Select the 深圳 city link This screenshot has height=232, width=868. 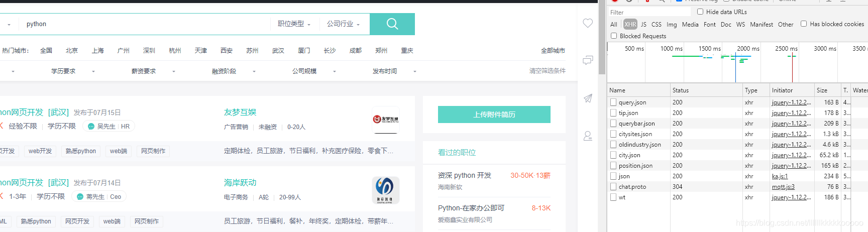coord(149,51)
